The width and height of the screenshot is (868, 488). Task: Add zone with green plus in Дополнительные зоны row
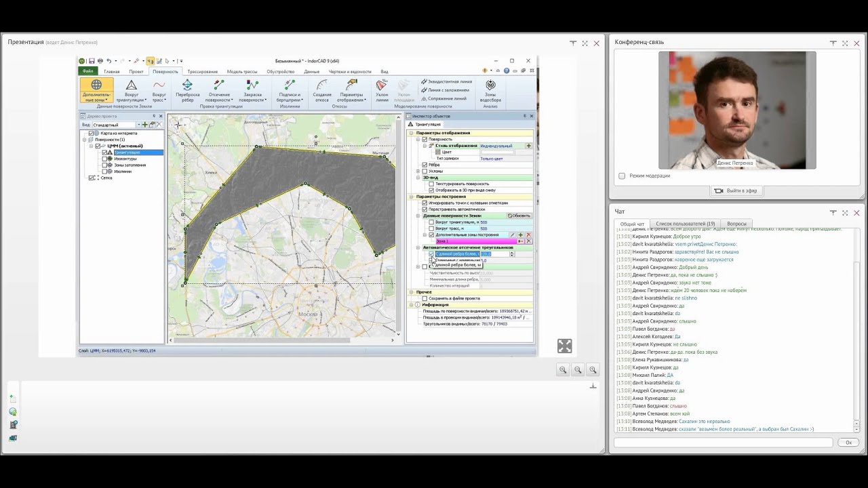coord(521,235)
